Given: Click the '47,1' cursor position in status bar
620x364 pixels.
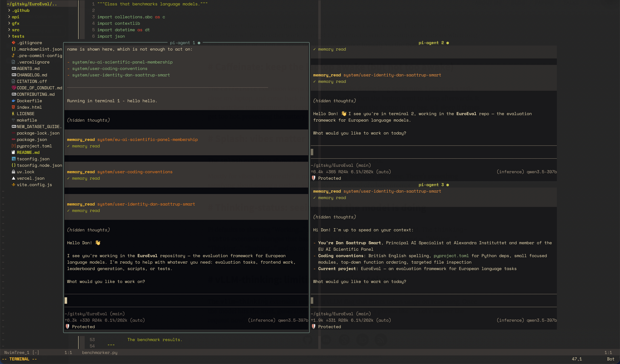Looking at the screenshot, I should (577, 359).
